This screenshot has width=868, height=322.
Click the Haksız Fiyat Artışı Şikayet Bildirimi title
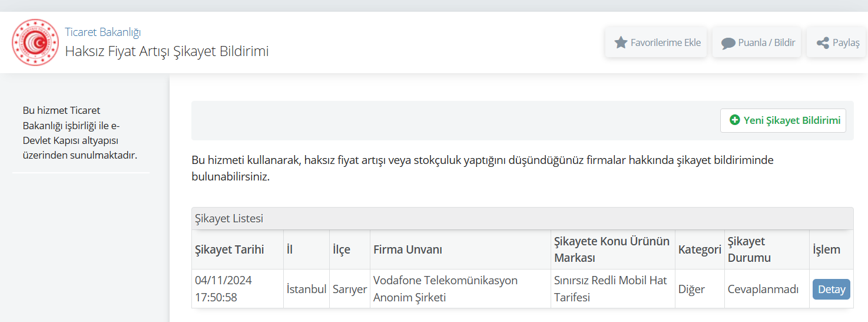pyautogui.click(x=167, y=51)
